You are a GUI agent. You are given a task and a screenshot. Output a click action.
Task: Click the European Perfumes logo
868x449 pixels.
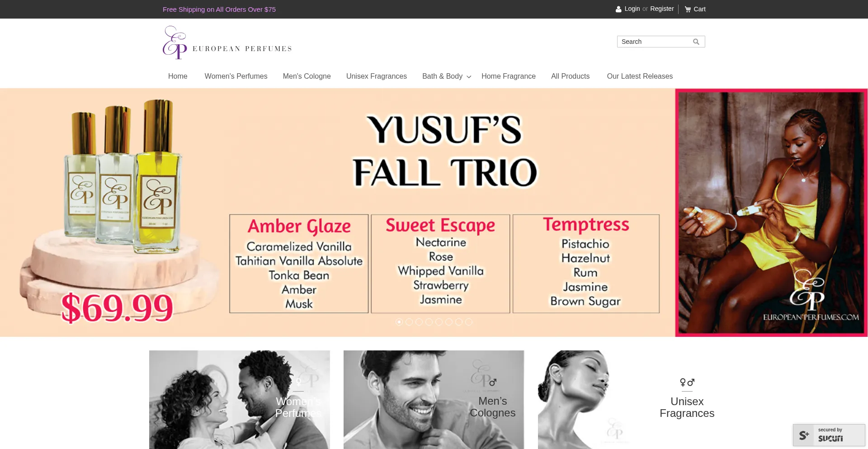[227, 43]
